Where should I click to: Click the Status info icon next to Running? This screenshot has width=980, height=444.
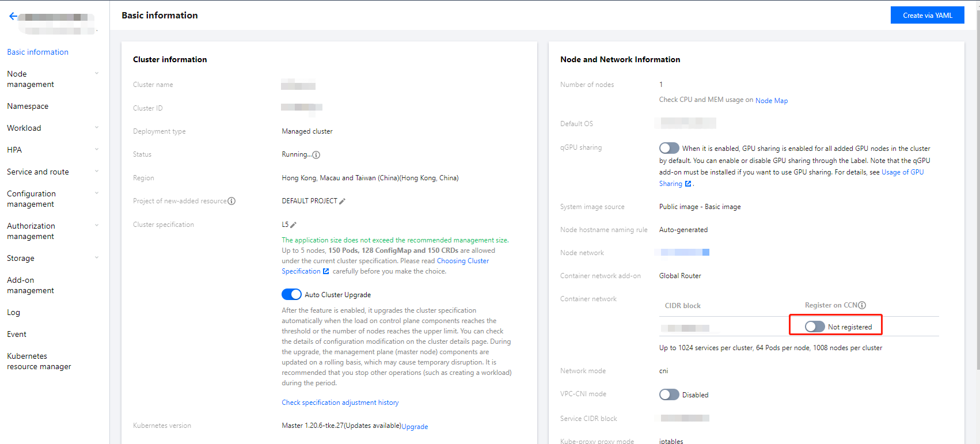pos(316,155)
